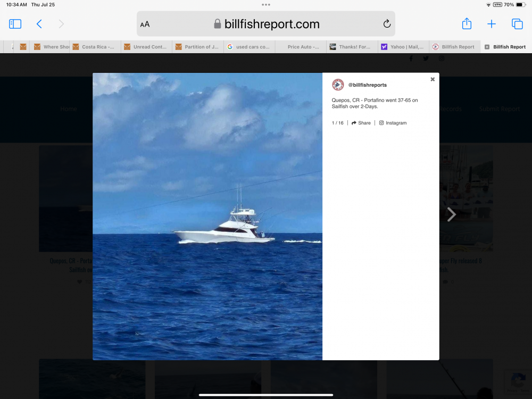Click the billfishreports round avatar logo

point(338,85)
